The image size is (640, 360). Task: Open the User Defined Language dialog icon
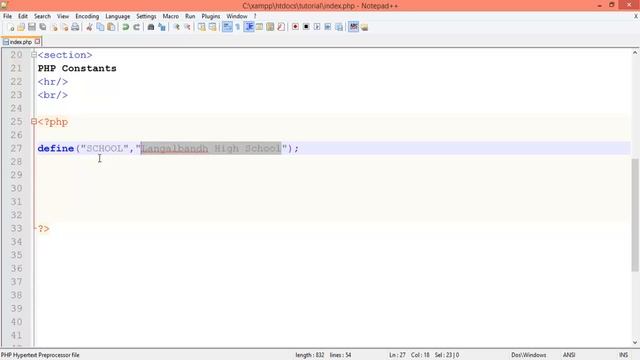point(260,27)
